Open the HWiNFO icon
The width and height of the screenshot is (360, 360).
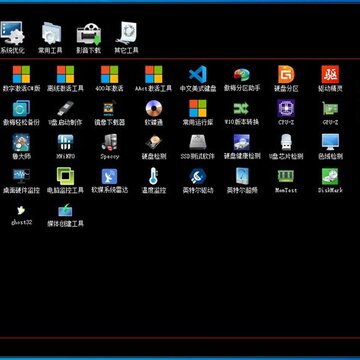[65, 147]
